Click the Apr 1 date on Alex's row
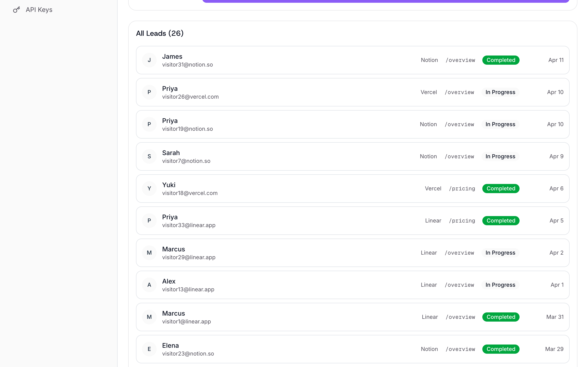 point(557,285)
